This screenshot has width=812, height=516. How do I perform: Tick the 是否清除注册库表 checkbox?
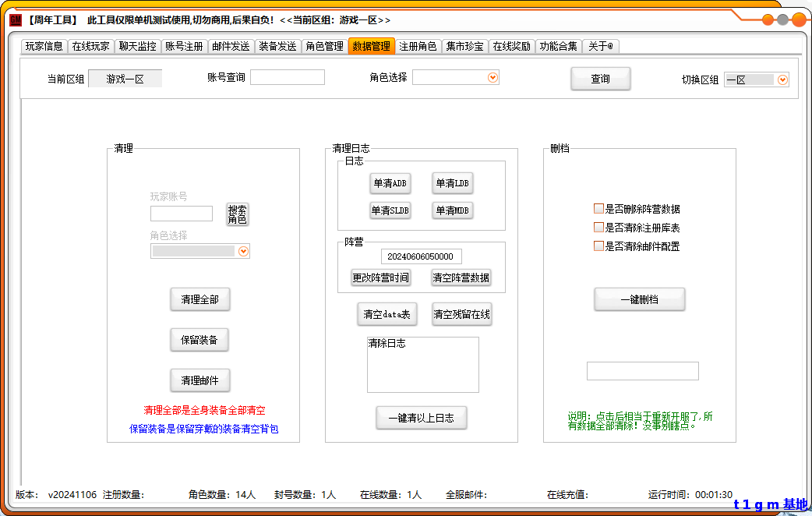click(x=598, y=228)
